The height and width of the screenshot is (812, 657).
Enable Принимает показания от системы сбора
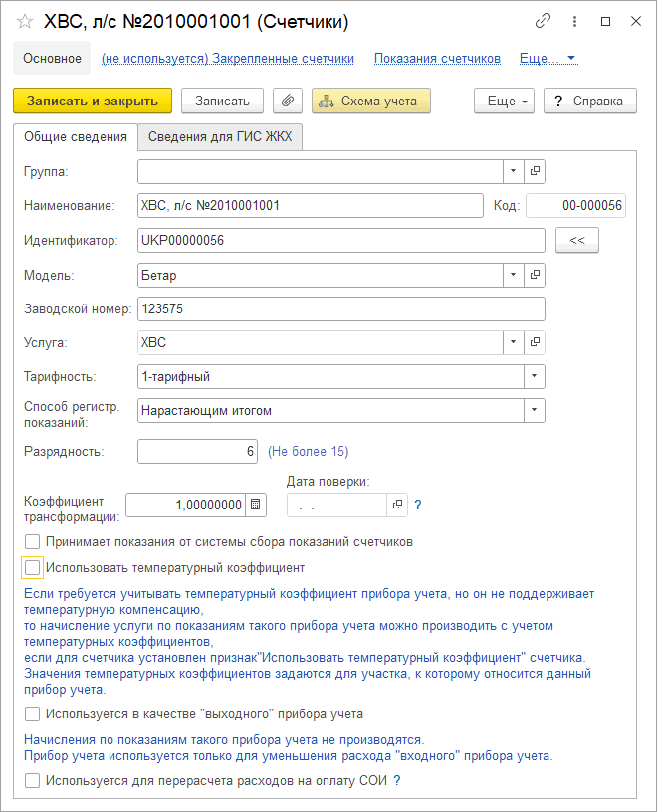tap(33, 542)
